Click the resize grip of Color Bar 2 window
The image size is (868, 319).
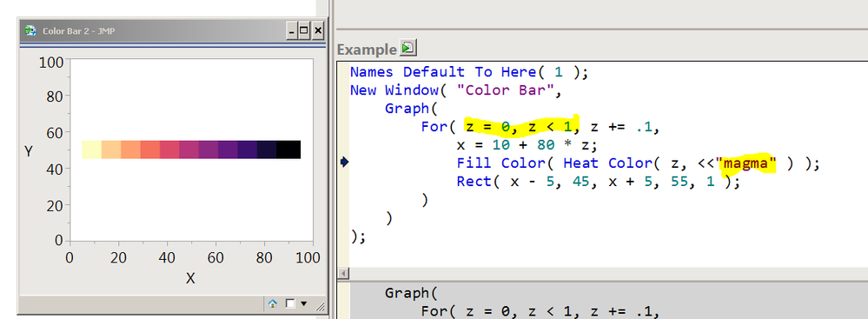point(321,306)
